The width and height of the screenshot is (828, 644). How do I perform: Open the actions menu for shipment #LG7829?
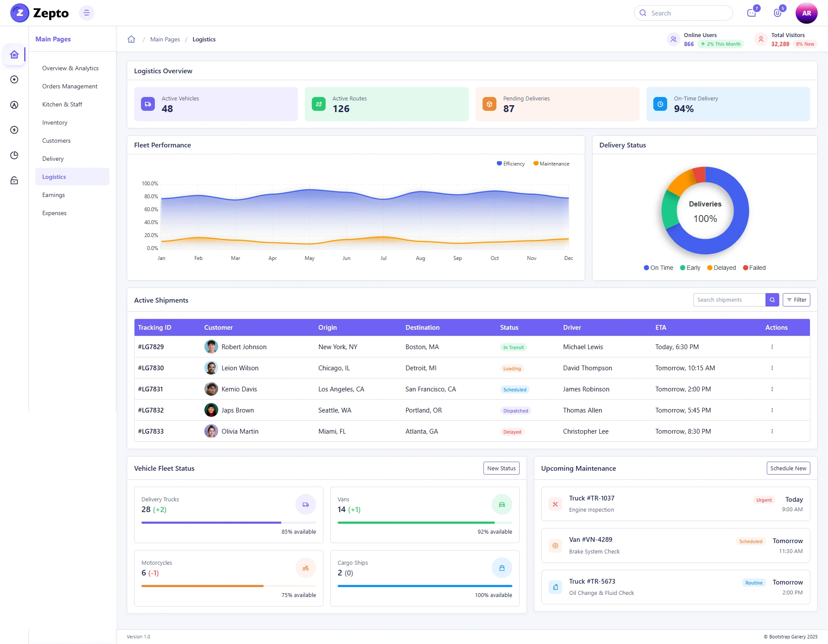coord(772,347)
